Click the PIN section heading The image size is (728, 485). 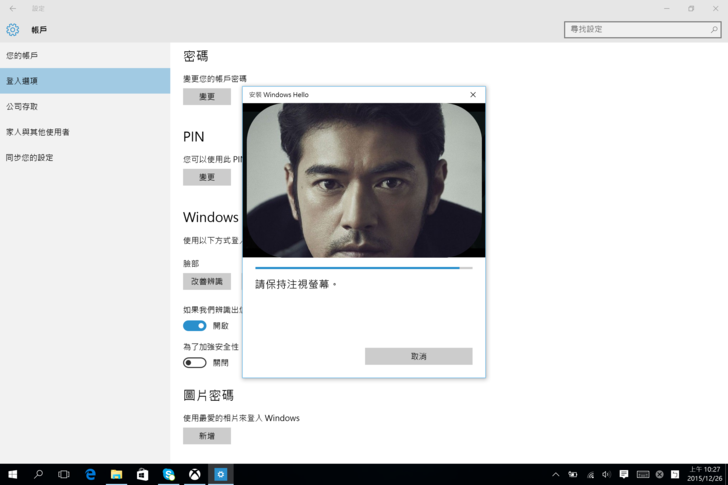194,136
